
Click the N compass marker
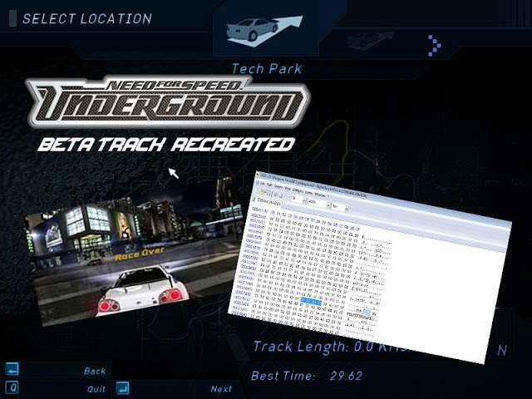(502, 351)
